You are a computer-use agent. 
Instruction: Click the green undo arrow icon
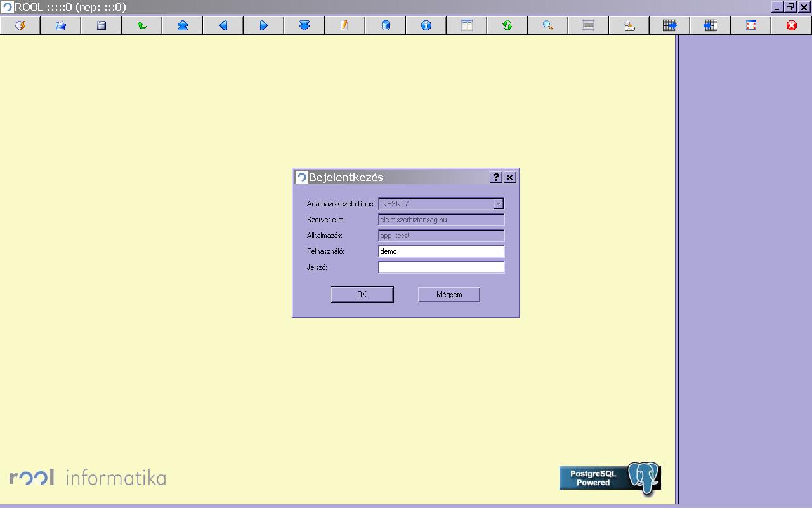click(142, 25)
